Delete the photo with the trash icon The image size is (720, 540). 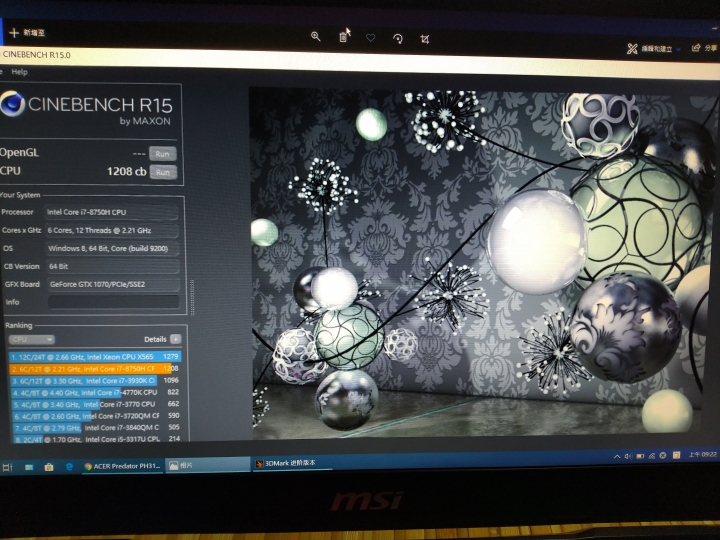click(x=343, y=37)
